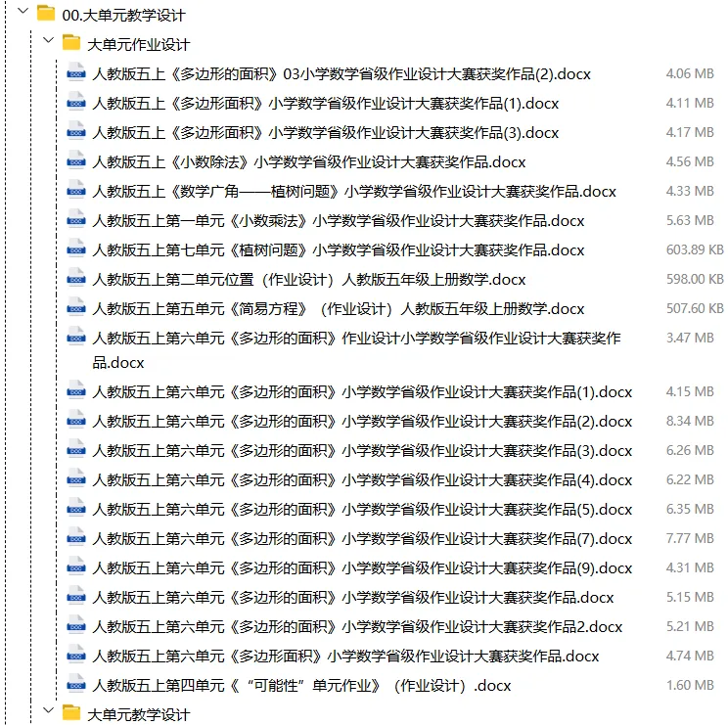Click docx icon of 第六单元《多边形的面积》获奖作品(7).docx
The image size is (728, 725).
pyautogui.click(x=76, y=537)
